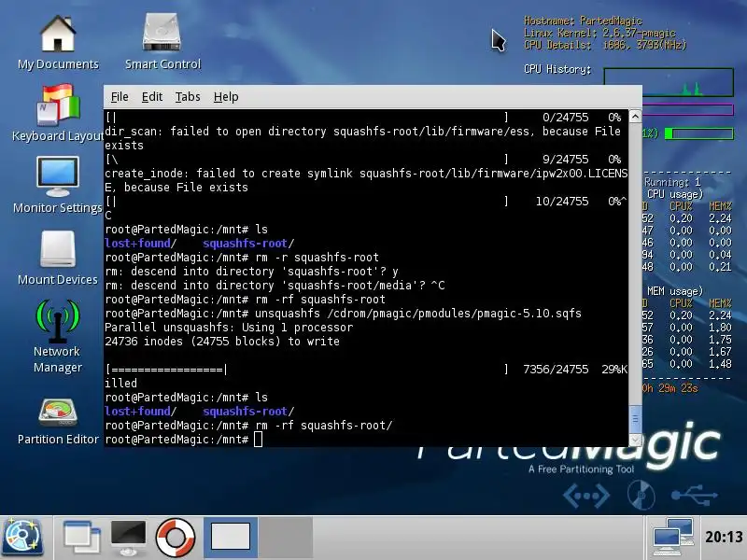Open the Edit menu in terminal
The image size is (747, 560).
(x=152, y=97)
